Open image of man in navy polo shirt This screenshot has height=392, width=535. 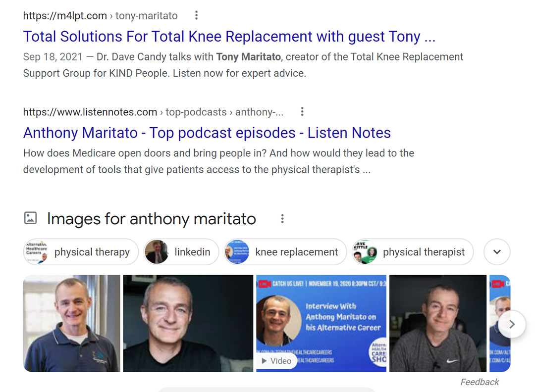[72, 324]
